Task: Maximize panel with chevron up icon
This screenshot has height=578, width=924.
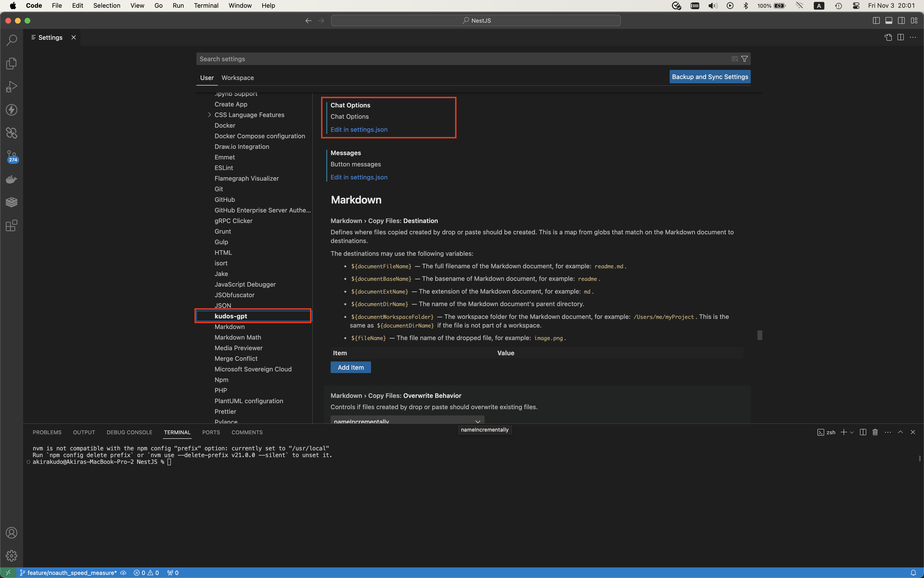Action: tap(900, 432)
